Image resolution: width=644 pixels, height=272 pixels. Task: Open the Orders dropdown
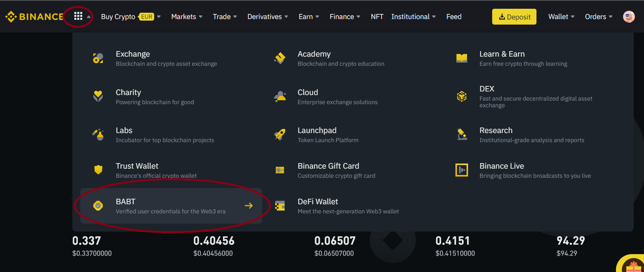coord(599,17)
